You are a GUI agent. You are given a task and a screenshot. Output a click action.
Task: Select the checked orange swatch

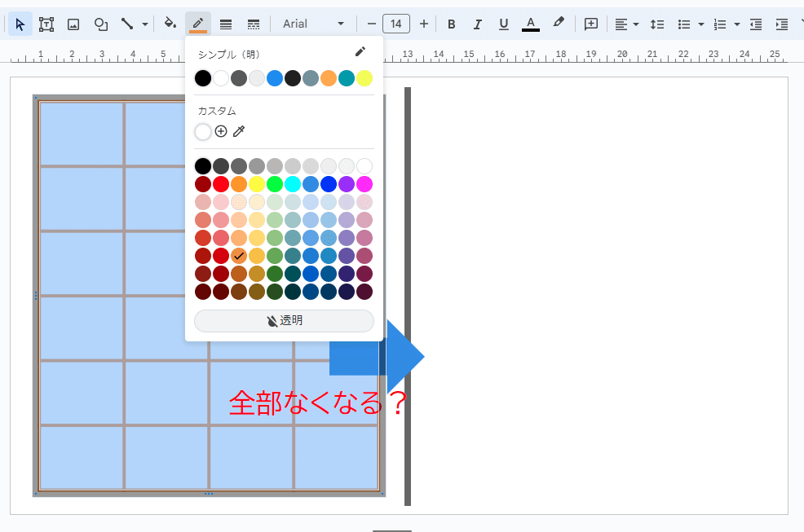239,256
